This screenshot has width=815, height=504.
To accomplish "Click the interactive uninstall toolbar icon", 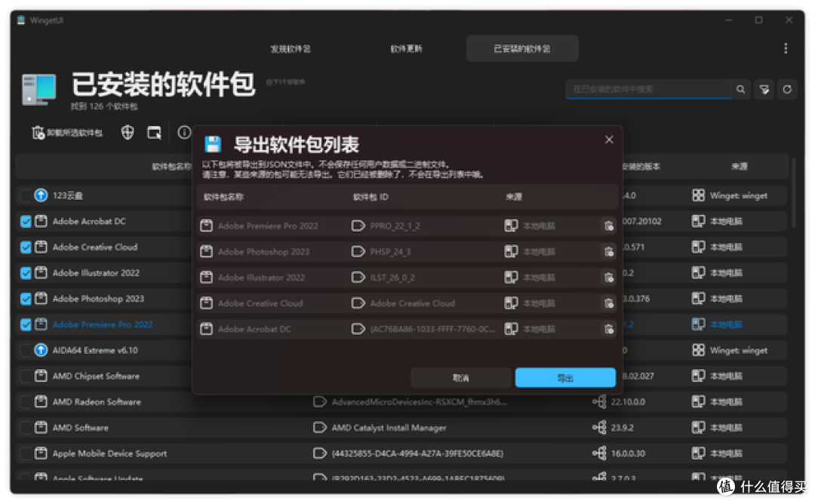I will (155, 133).
